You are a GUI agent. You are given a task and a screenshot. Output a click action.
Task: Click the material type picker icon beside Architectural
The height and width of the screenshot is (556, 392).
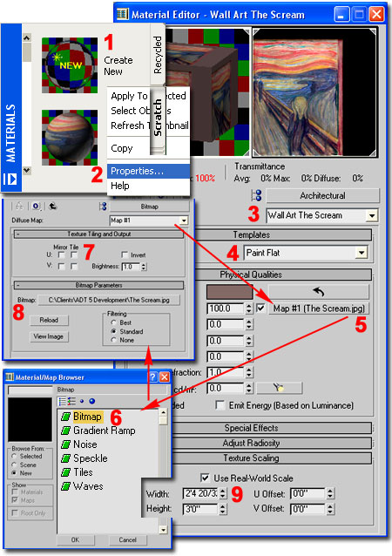256,195
